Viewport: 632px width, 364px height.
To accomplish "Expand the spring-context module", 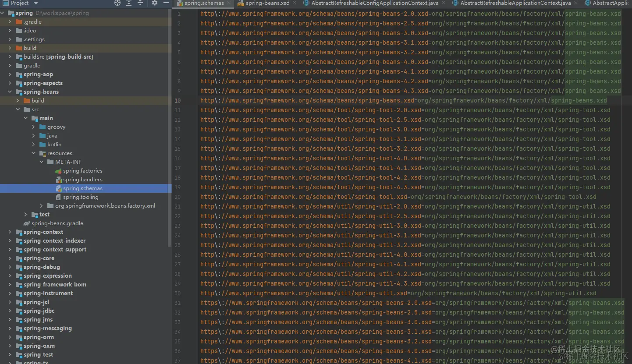I will click(10, 232).
